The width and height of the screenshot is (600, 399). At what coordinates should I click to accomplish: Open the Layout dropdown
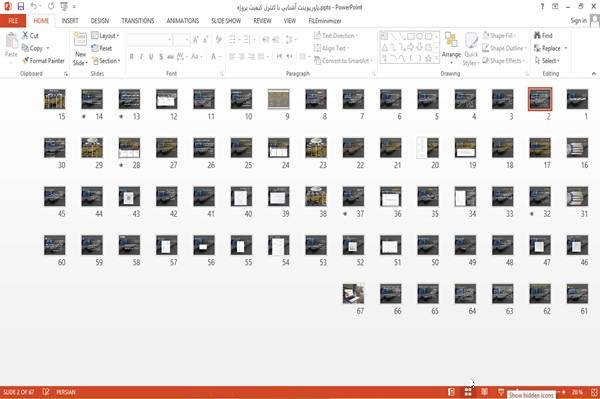click(x=105, y=36)
